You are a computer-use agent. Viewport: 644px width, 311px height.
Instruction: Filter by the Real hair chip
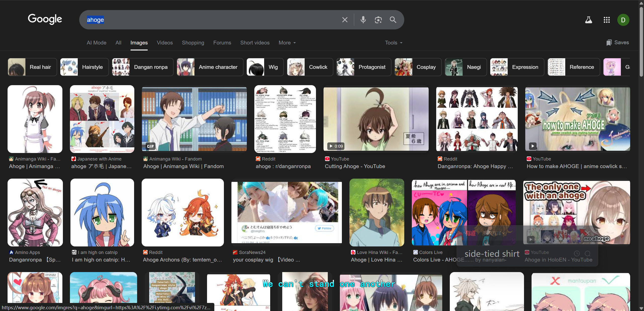[x=32, y=67]
